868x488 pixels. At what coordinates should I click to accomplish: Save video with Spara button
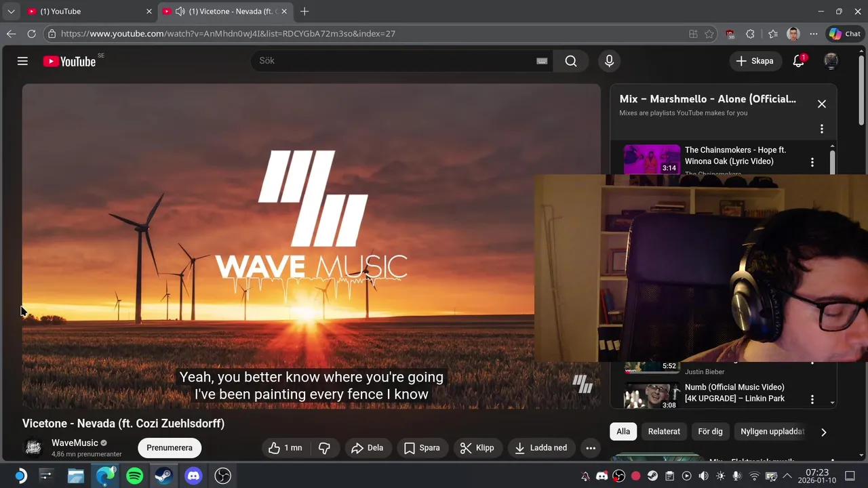click(x=422, y=448)
